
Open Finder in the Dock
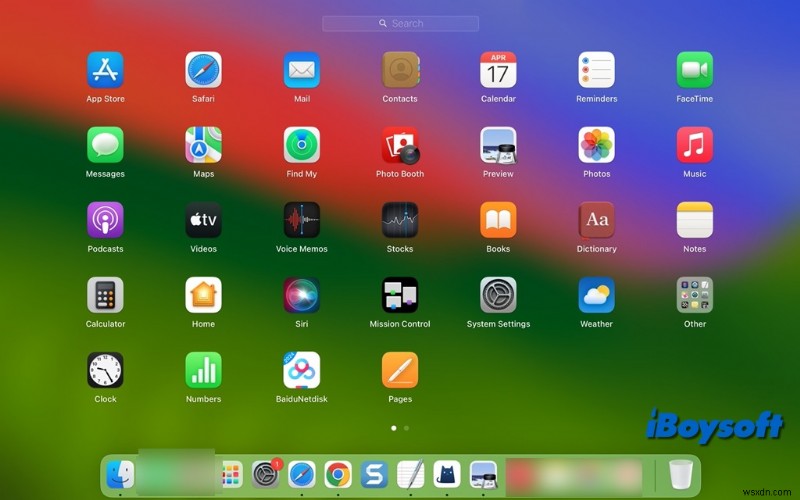[x=120, y=474]
